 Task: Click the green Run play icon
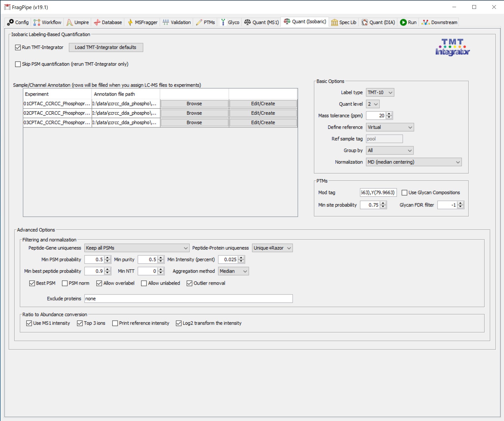[x=403, y=22]
